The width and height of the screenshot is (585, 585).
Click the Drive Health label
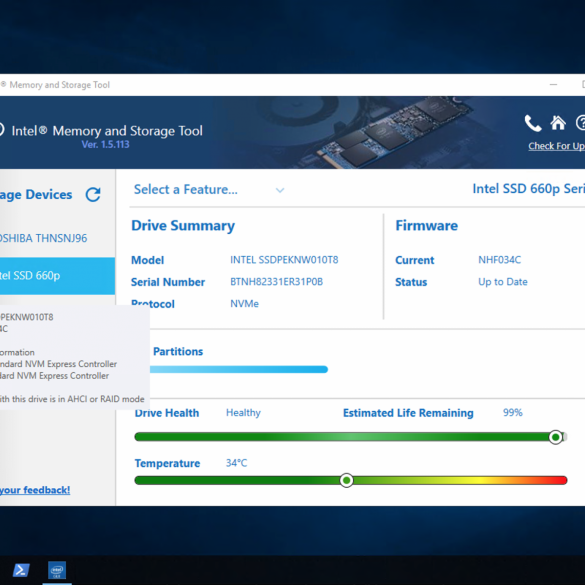[167, 413]
